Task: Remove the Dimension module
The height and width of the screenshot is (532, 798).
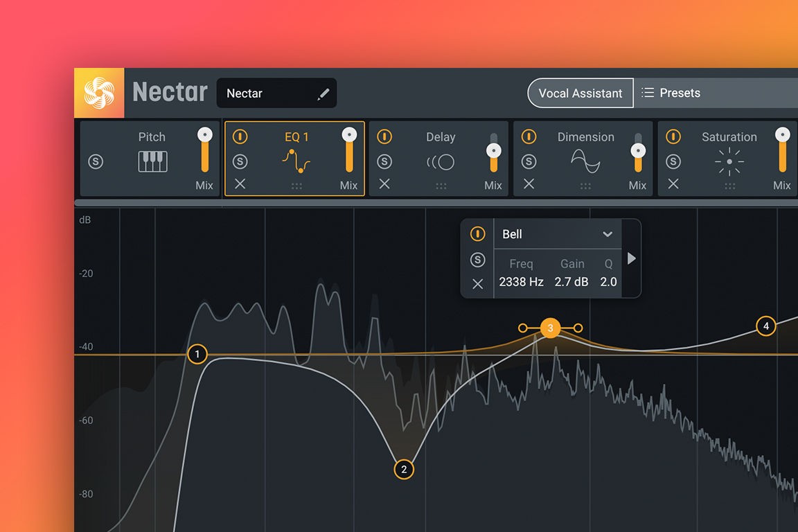Action: tap(529, 184)
